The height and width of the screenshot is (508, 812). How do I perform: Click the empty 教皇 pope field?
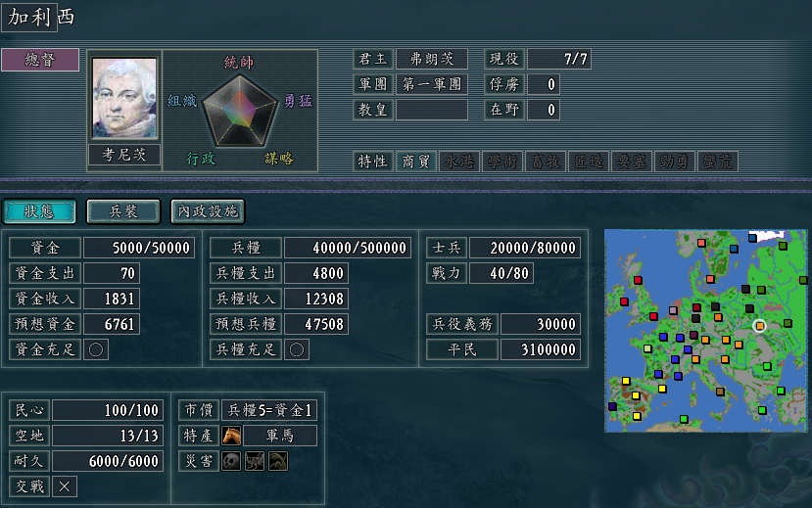432,110
